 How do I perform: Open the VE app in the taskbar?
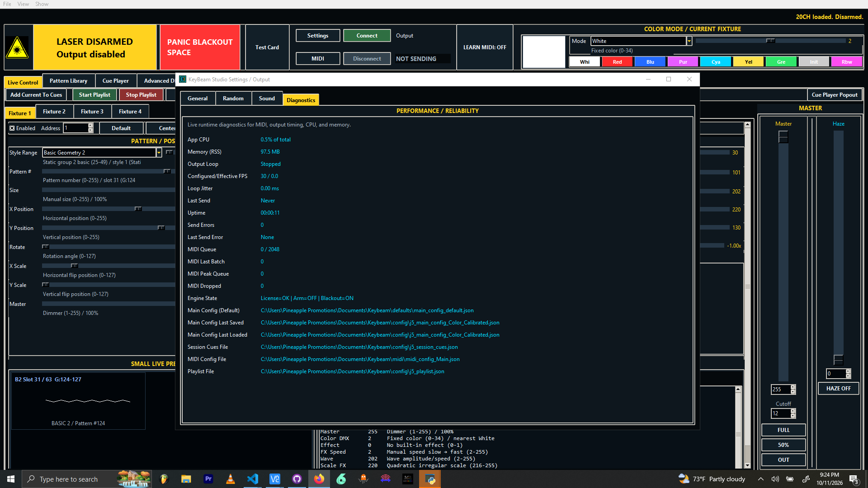click(275, 479)
